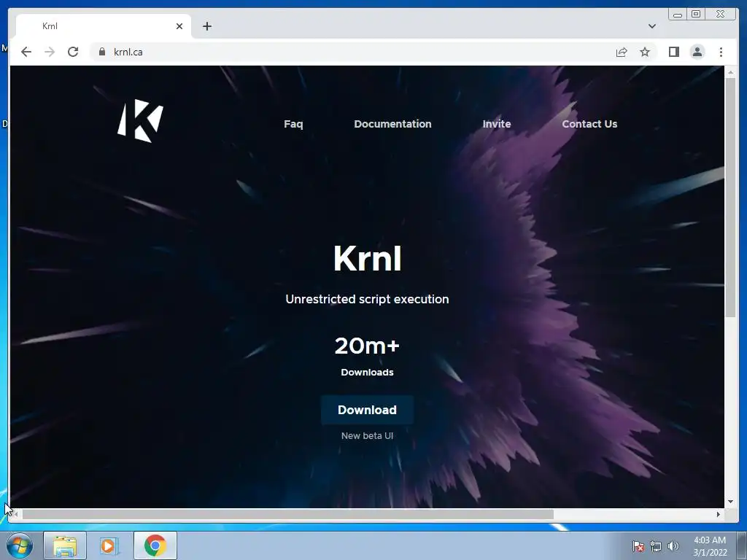Screen dimensions: 747x560
Task: Bookmark this page with the star icon
Action: coord(645,52)
